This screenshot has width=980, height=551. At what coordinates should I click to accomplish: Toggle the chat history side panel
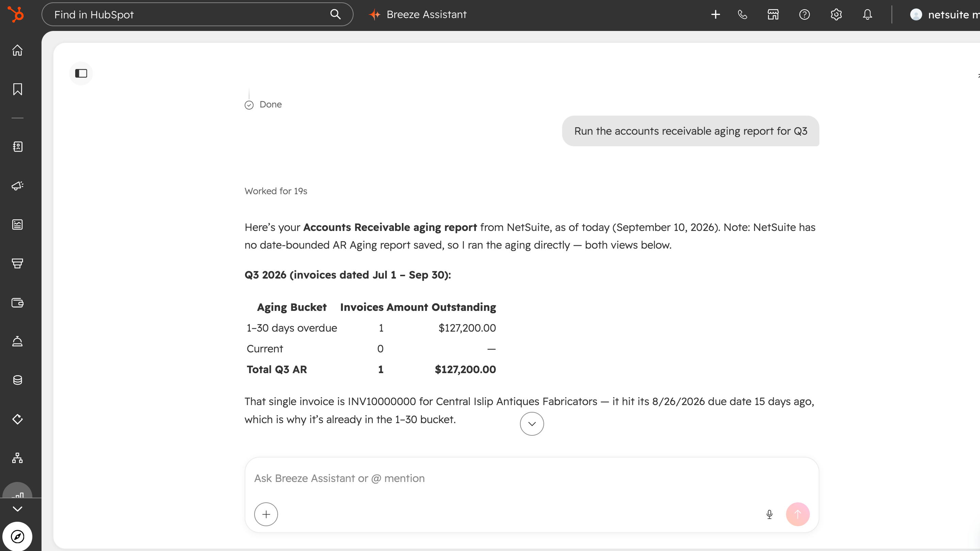(81, 73)
